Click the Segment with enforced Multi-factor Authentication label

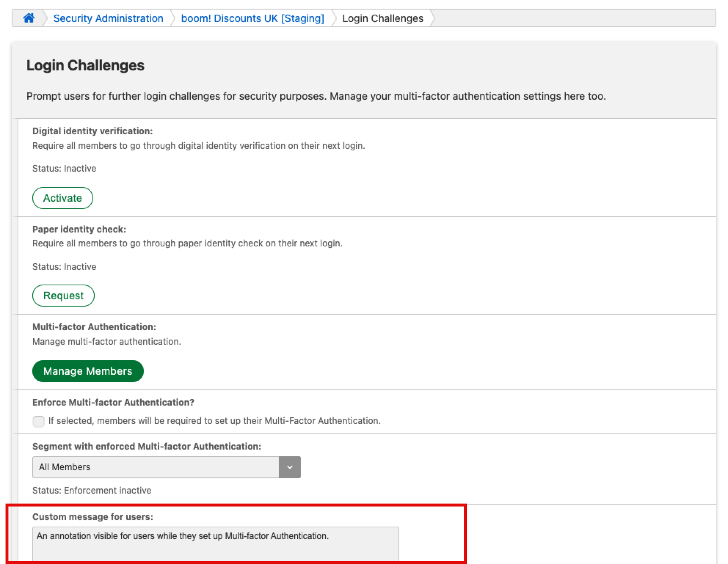click(147, 446)
